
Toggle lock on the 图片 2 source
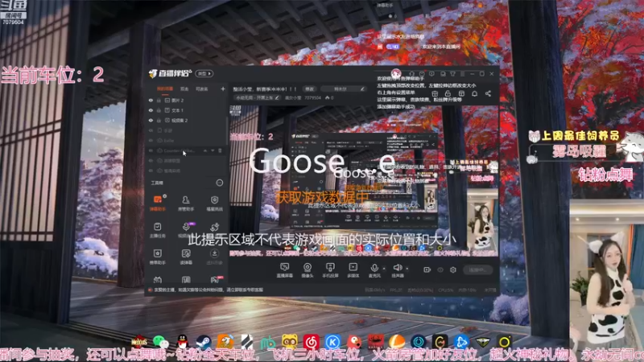[159, 100]
